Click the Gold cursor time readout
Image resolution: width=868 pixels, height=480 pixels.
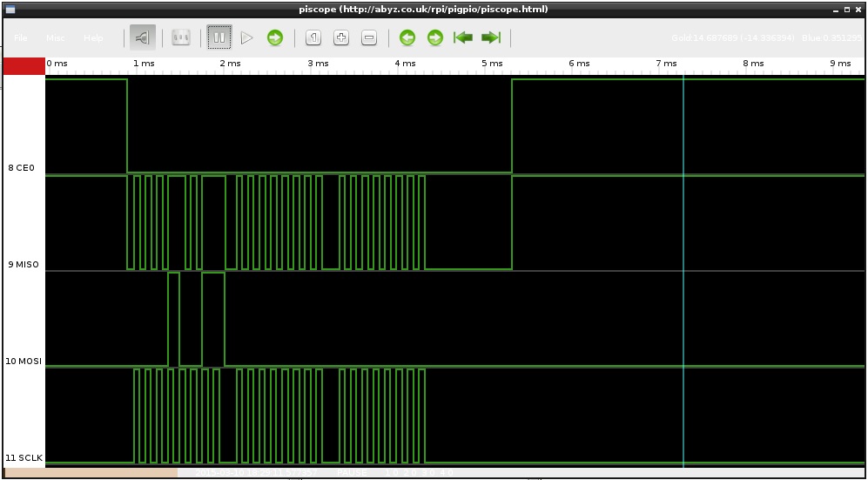click(732, 38)
